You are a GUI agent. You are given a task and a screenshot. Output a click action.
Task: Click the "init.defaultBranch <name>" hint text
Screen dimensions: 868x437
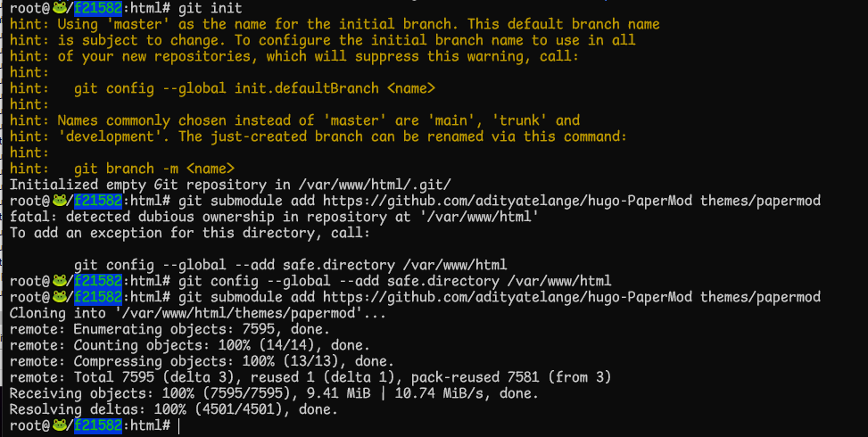pyautogui.click(x=335, y=88)
